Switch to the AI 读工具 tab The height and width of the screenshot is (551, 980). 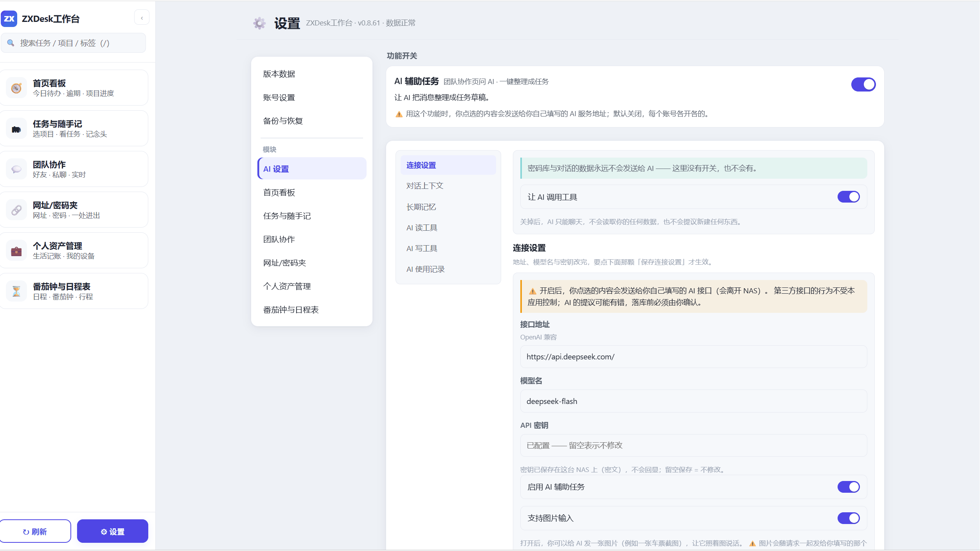point(448,228)
